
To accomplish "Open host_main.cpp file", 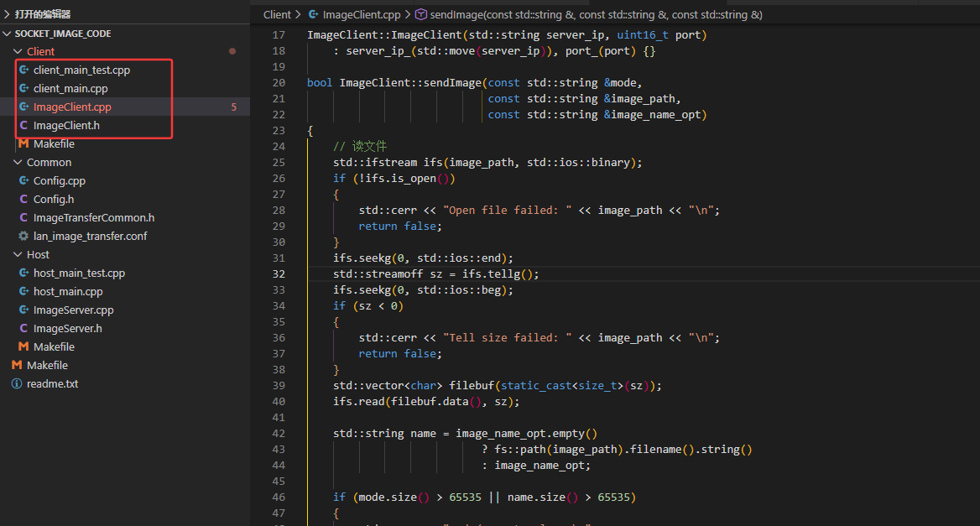I will 68,291.
